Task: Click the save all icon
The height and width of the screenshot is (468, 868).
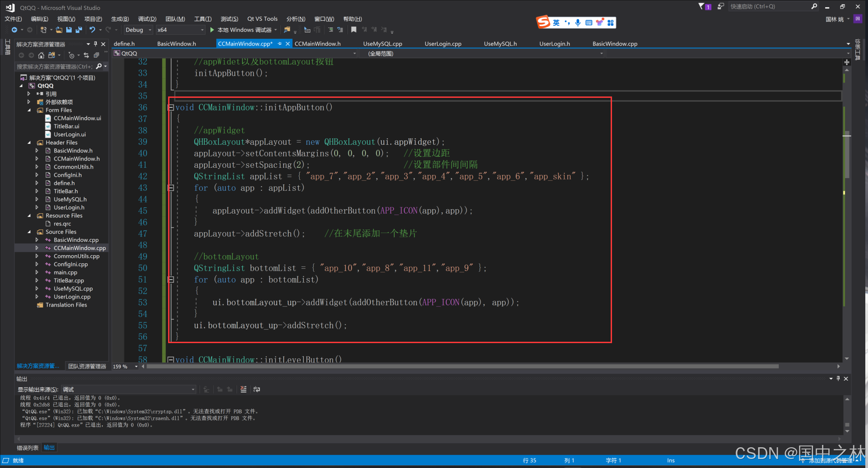Action: (x=79, y=30)
